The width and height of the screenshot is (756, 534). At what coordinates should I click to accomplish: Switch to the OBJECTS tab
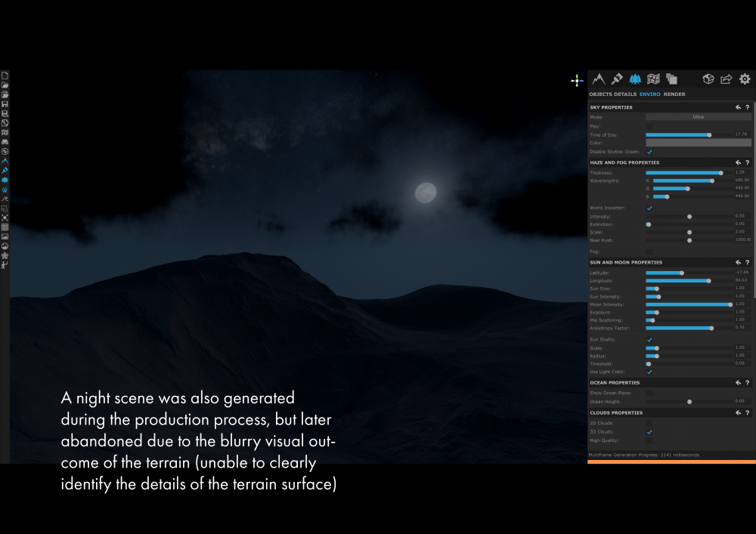(600, 94)
